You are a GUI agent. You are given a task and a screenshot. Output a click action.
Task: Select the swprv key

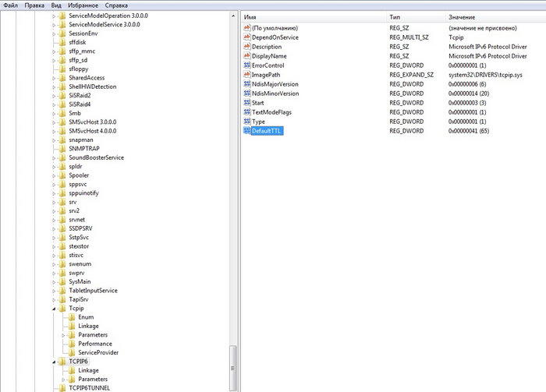[x=76, y=273]
